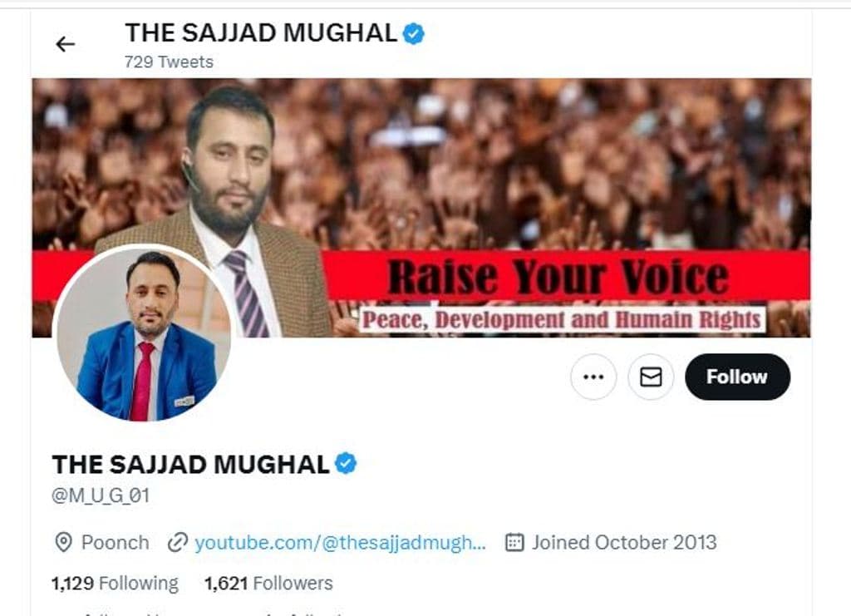Open the round profile picture
Viewport: 851px width, 616px height.
(142, 333)
